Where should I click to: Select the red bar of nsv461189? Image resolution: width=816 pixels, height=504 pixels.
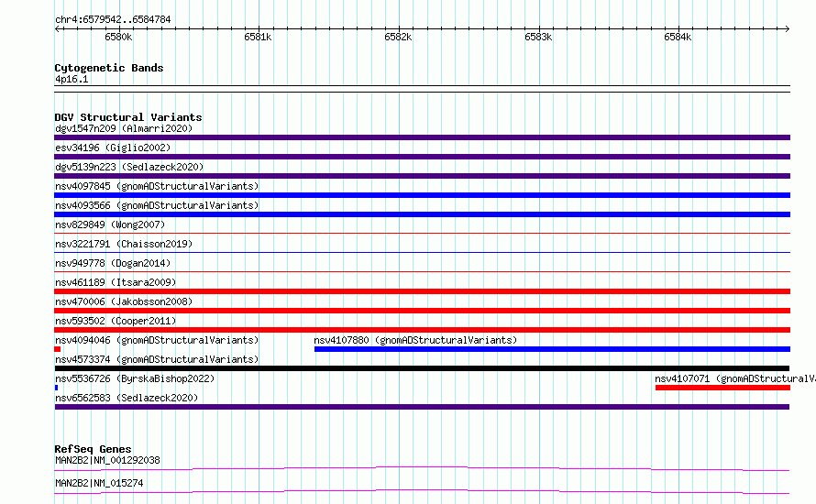pyautogui.click(x=422, y=291)
